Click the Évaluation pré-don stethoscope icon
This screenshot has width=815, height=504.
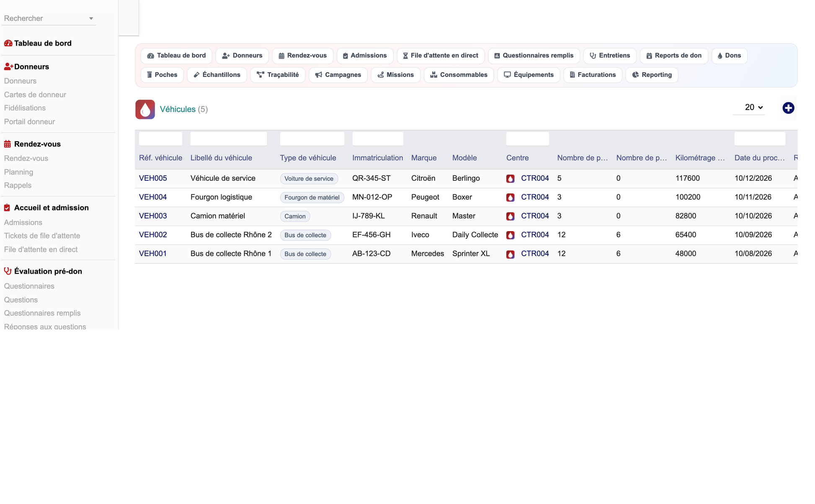(x=8, y=271)
